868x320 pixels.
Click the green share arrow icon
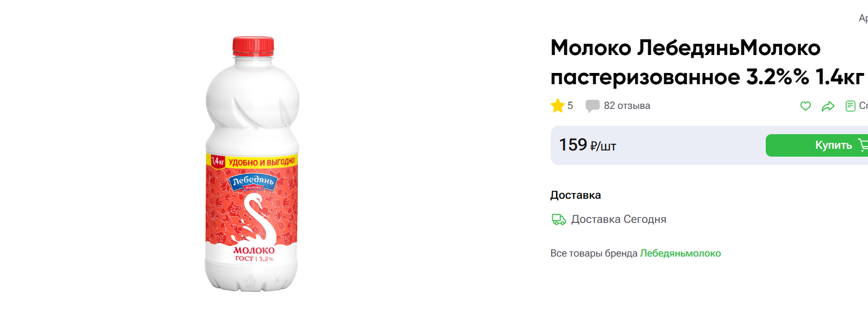828,106
